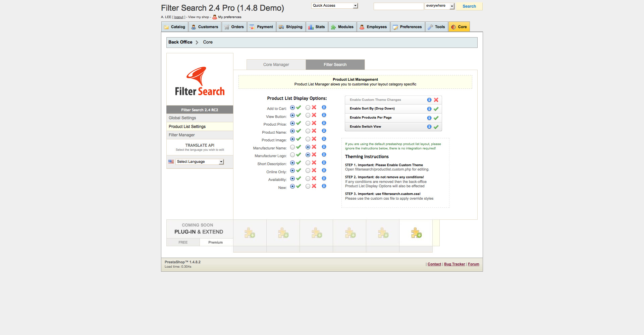This screenshot has height=335, width=644.
Task: Toggle green check on Enable Sort By
Action: click(436, 109)
